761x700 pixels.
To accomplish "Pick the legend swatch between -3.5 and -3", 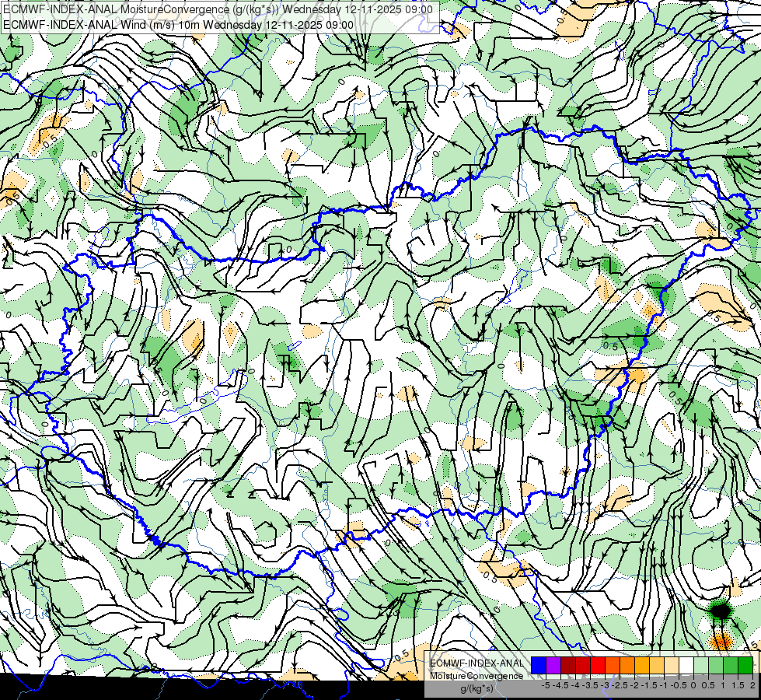I will pyautogui.click(x=598, y=665).
